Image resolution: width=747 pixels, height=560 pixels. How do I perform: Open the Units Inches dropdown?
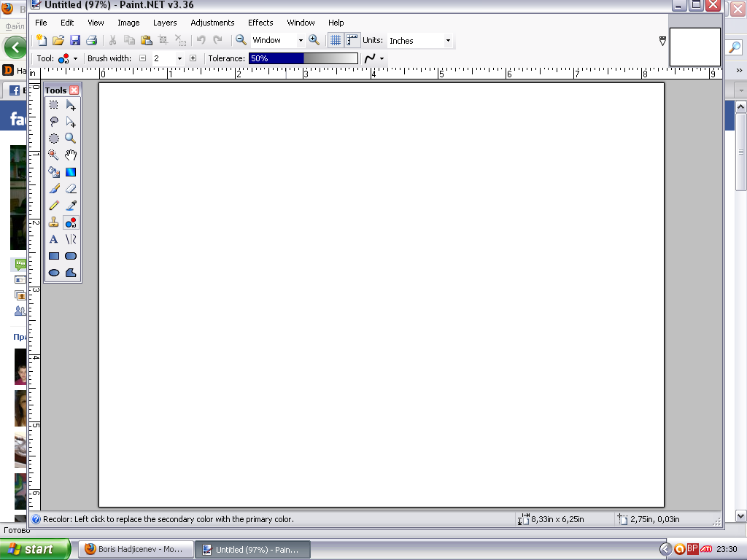[x=448, y=41]
